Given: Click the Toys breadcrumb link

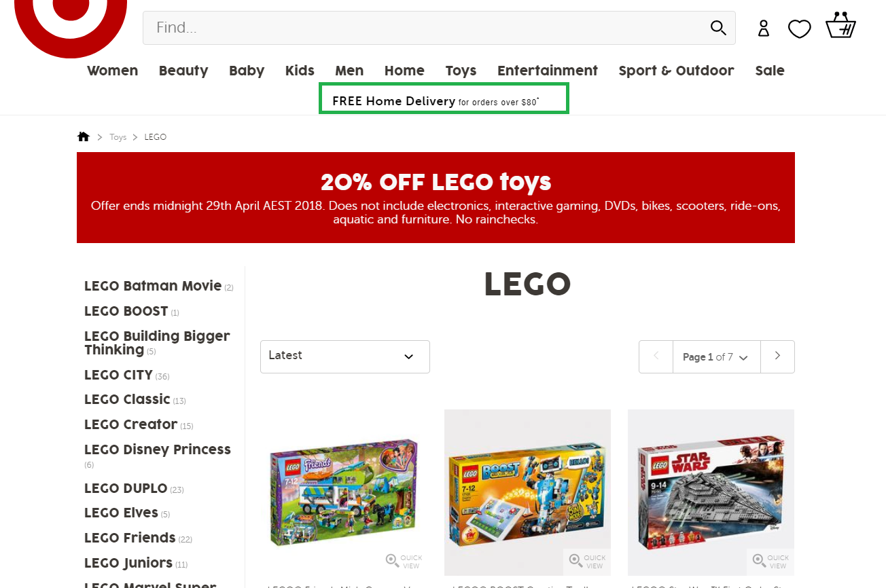Looking at the screenshot, I should (x=118, y=137).
